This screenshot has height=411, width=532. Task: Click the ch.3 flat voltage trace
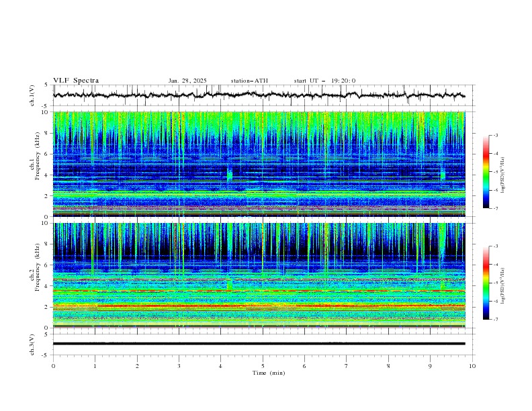click(x=259, y=344)
